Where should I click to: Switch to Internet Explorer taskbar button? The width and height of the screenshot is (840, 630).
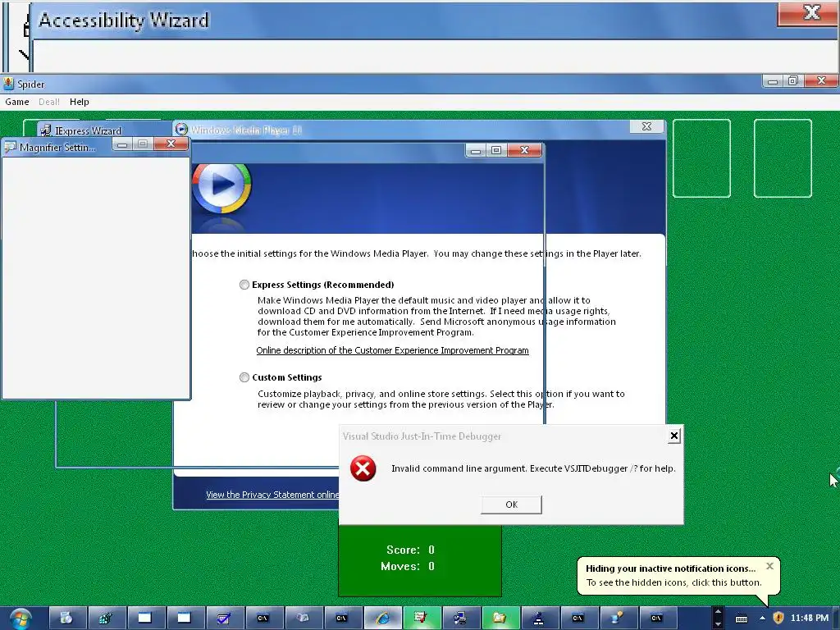click(381, 619)
